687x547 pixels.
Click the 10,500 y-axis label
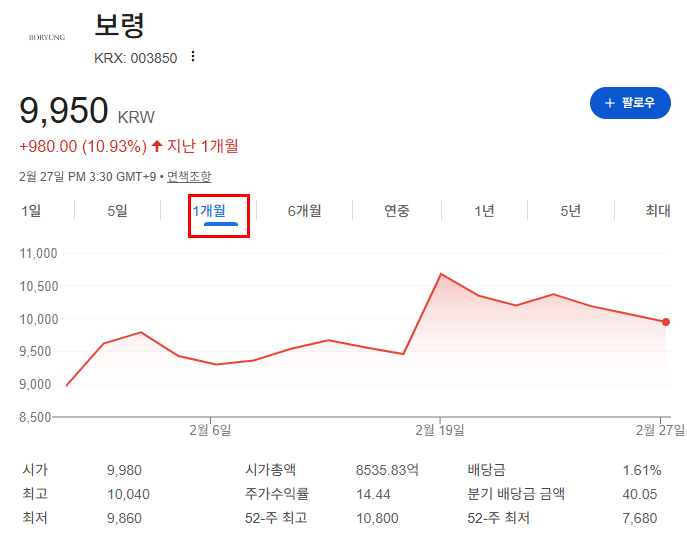click(39, 286)
